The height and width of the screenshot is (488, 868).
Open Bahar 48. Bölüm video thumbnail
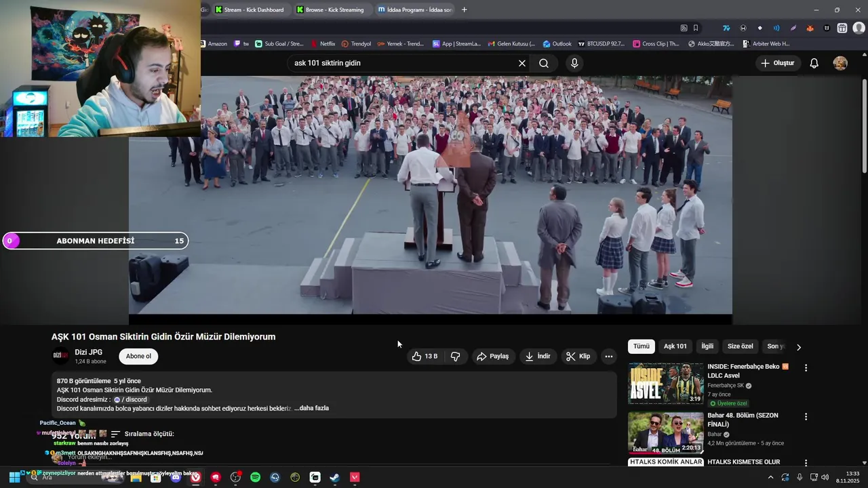click(x=665, y=432)
